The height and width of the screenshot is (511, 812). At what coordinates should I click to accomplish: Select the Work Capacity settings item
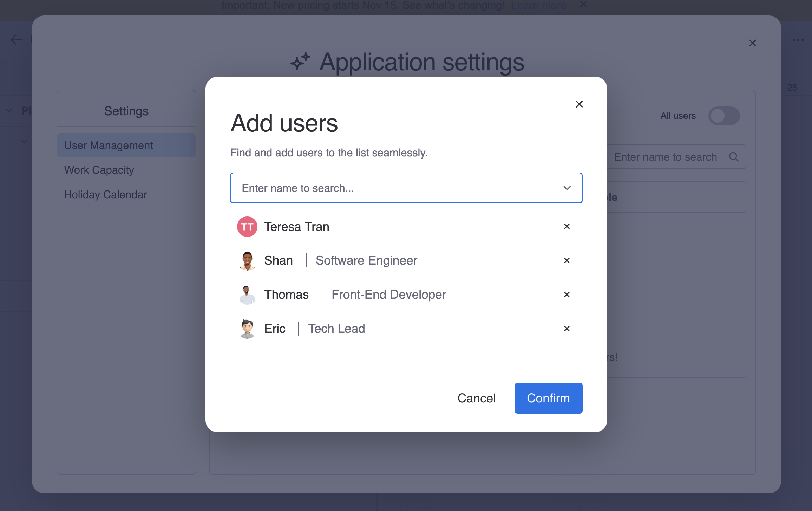tap(99, 169)
